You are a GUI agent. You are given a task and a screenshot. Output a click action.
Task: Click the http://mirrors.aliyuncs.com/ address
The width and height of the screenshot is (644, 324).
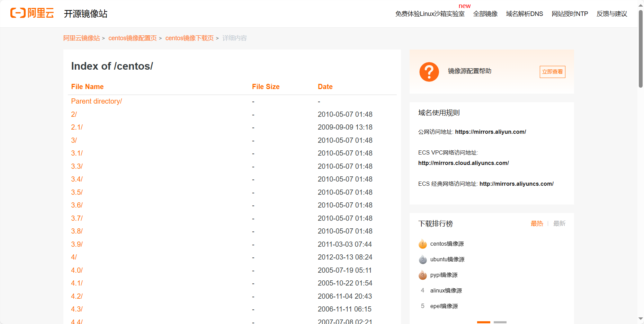tap(517, 184)
